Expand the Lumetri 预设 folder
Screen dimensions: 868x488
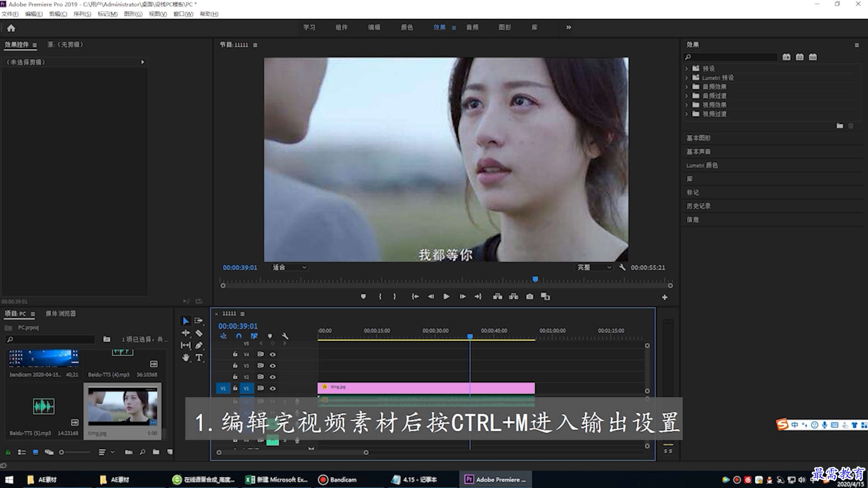(686, 78)
